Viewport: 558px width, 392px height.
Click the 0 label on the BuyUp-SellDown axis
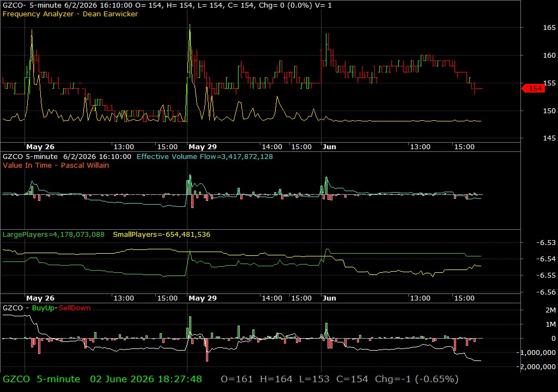click(554, 339)
